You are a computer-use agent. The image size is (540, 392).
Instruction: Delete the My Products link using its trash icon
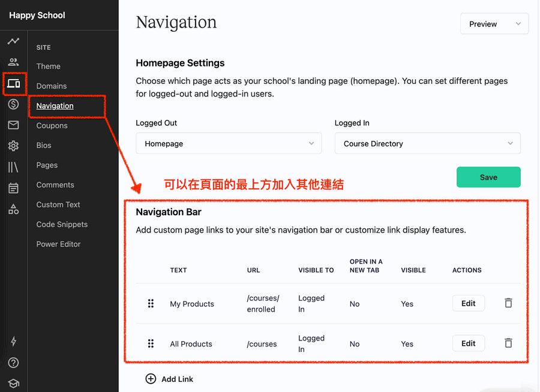[x=508, y=303]
